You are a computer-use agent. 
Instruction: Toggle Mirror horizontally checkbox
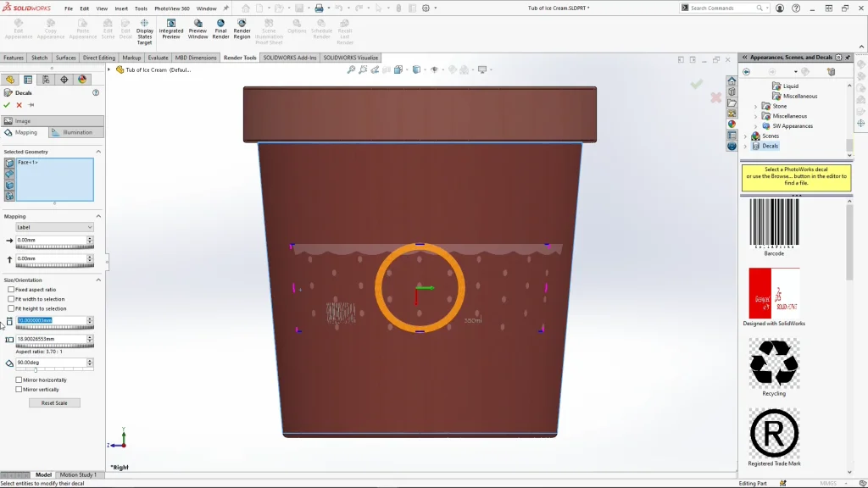point(19,380)
